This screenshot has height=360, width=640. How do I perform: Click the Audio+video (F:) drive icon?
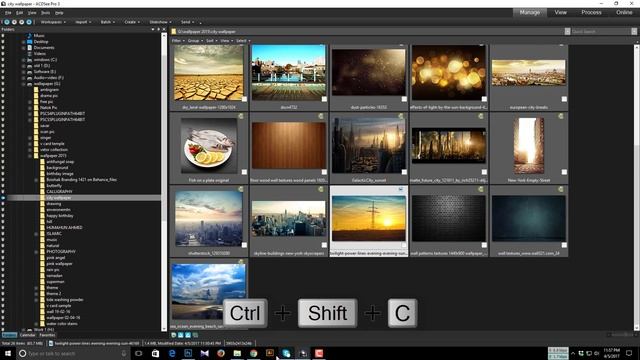pos(29,78)
